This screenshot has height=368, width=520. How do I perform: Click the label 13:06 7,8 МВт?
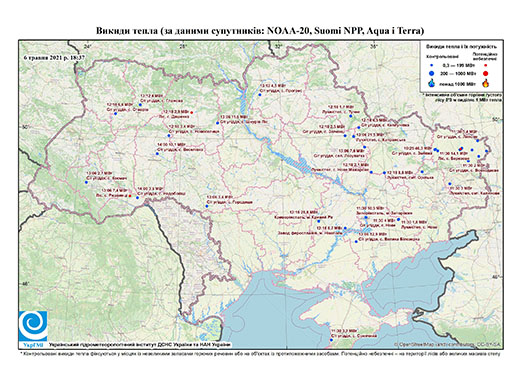tap(351, 151)
